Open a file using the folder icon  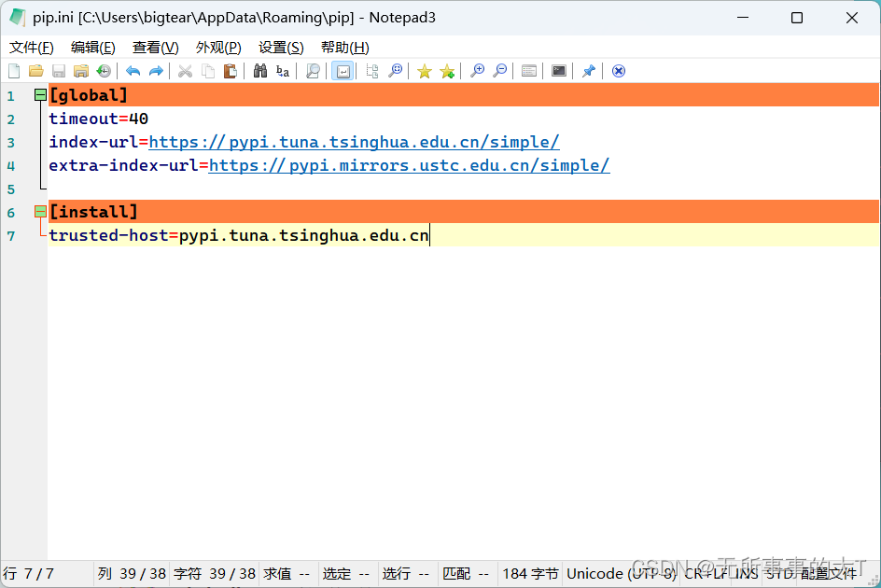coord(36,71)
